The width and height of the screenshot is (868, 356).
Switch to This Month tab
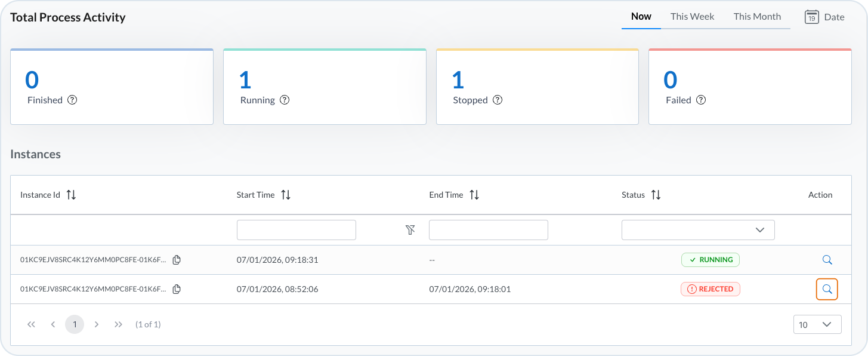tap(757, 17)
